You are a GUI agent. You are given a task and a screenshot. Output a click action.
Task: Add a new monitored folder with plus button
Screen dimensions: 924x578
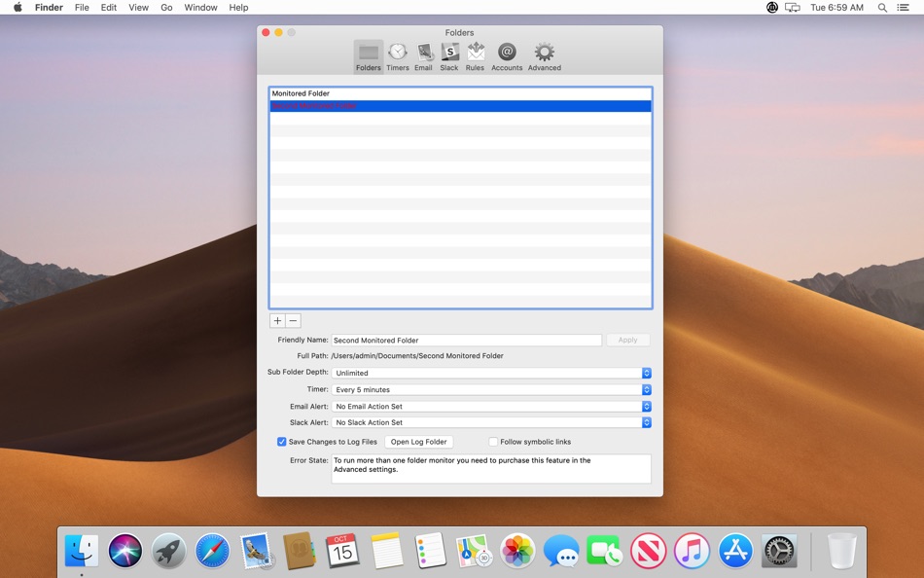pos(277,321)
